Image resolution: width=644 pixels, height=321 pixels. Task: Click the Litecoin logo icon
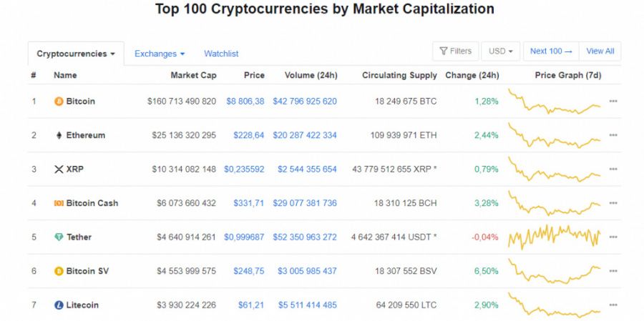59,305
